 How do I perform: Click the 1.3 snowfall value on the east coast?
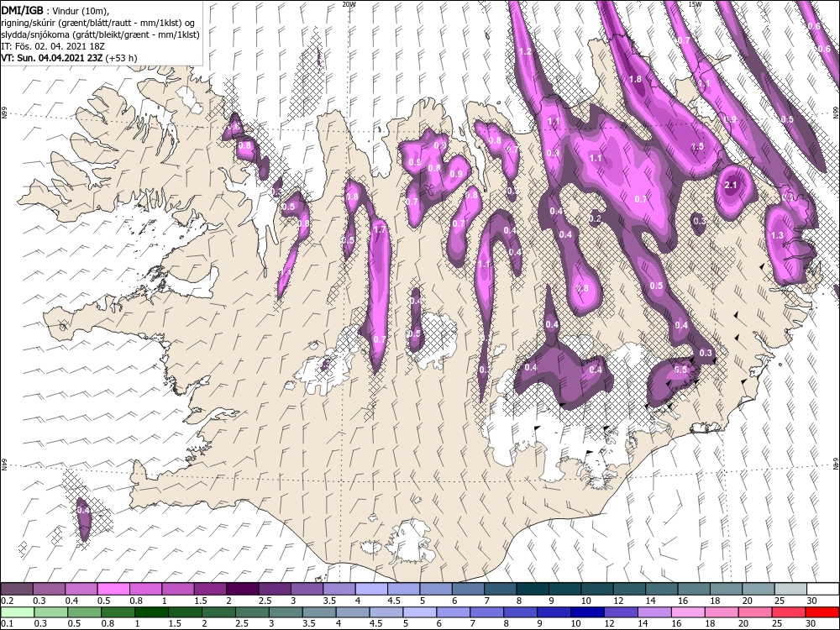coord(777,235)
